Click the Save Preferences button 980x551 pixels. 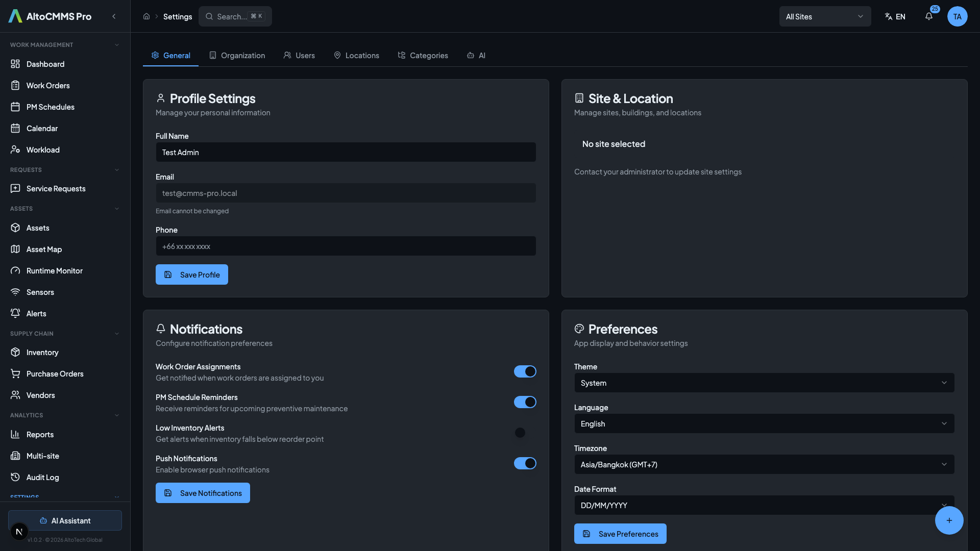tap(620, 534)
